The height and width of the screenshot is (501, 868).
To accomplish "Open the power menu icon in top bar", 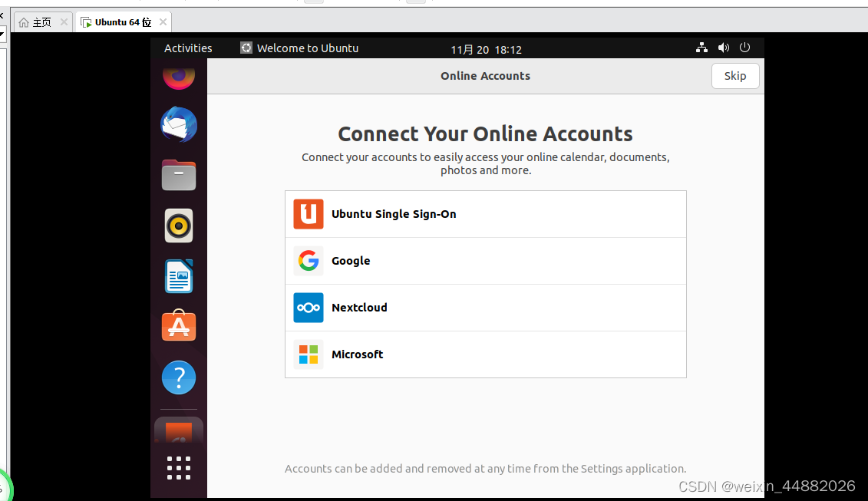I will click(x=744, y=48).
